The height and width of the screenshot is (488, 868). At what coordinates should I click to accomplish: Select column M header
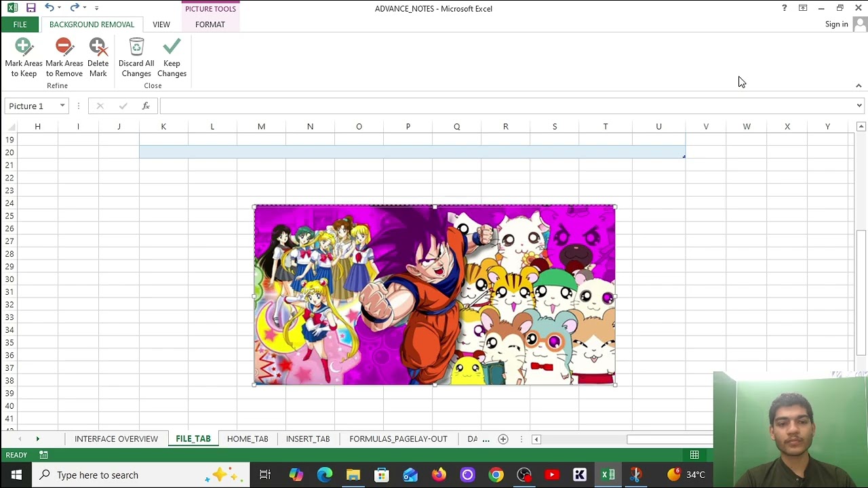[x=261, y=127]
